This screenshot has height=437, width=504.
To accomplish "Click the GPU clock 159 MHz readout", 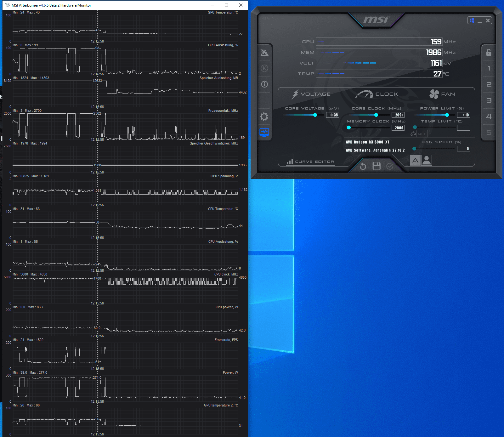I will (x=436, y=42).
